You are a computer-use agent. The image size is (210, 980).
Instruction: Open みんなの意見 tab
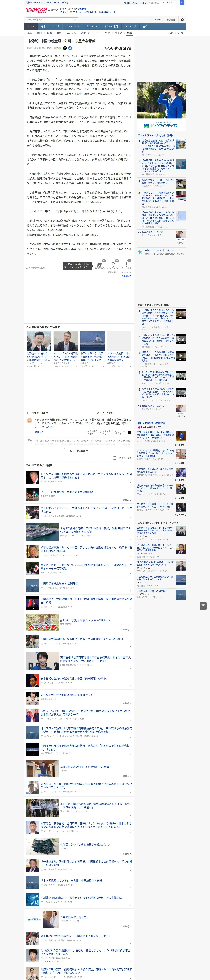click(x=111, y=26)
